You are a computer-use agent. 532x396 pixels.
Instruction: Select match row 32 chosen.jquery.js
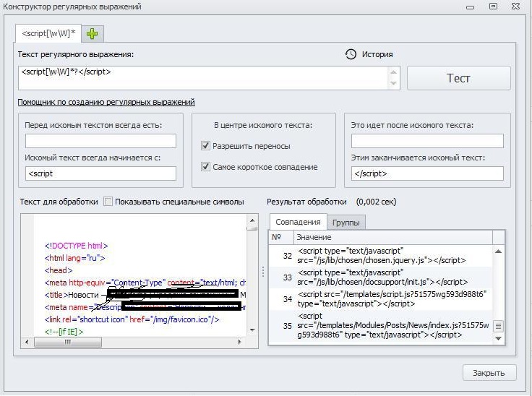click(380, 256)
